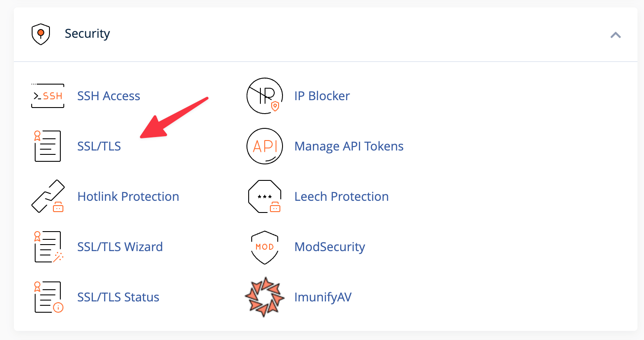Open IP Blocker
This screenshot has width=644, height=340.
tap(322, 96)
